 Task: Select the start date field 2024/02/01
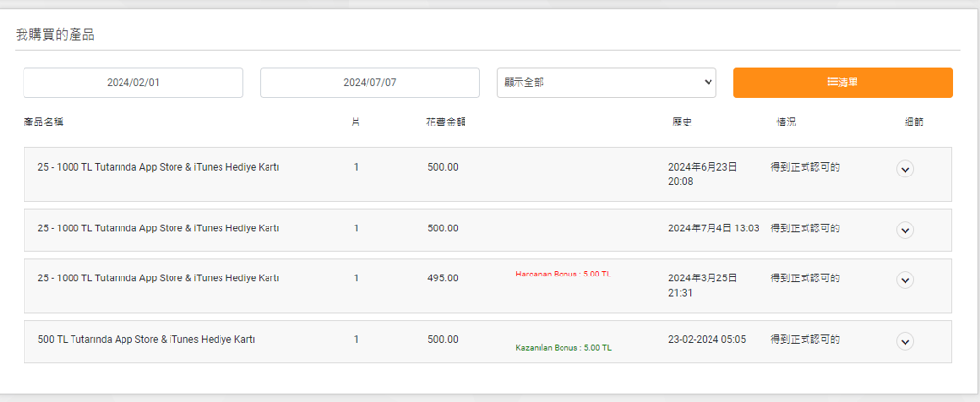click(133, 82)
